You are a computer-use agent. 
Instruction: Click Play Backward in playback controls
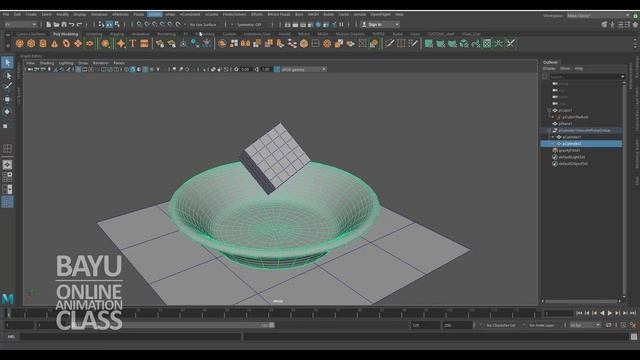(x=602, y=313)
